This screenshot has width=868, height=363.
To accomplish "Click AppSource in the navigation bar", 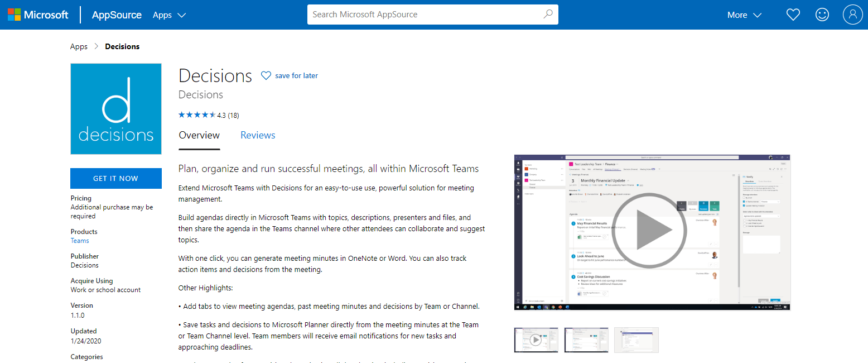I will click(116, 15).
